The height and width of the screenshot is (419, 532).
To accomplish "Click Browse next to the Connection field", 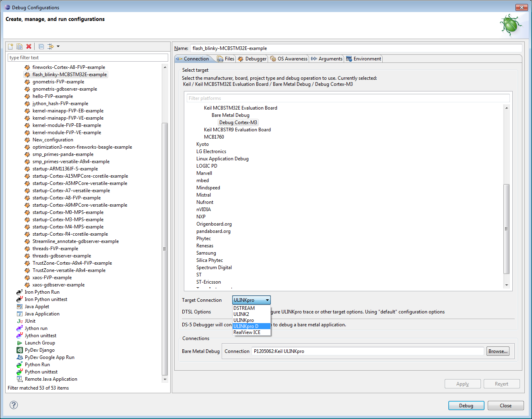I will pyautogui.click(x=497, y=351).
